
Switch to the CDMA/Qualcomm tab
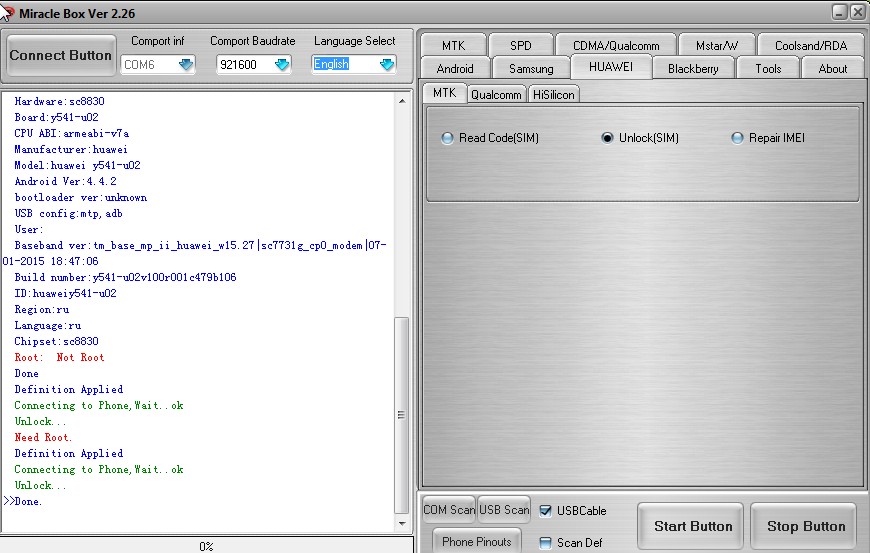(x=616, y=45)
